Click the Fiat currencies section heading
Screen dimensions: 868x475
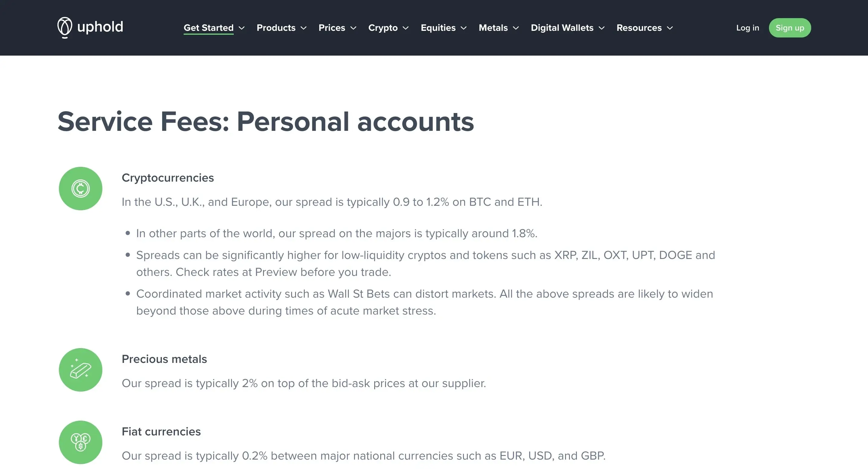pyautogui.click(x=161, y=431)
